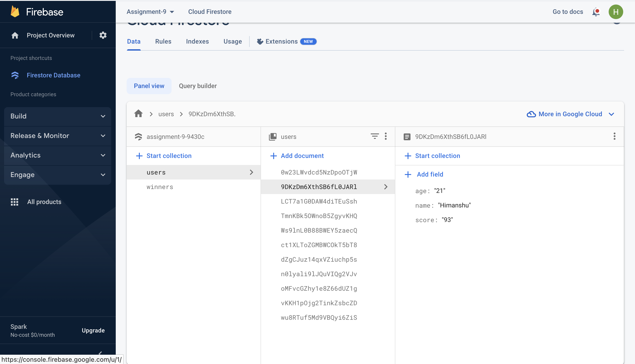Click users in the breadcrumb path

point(166,114)
